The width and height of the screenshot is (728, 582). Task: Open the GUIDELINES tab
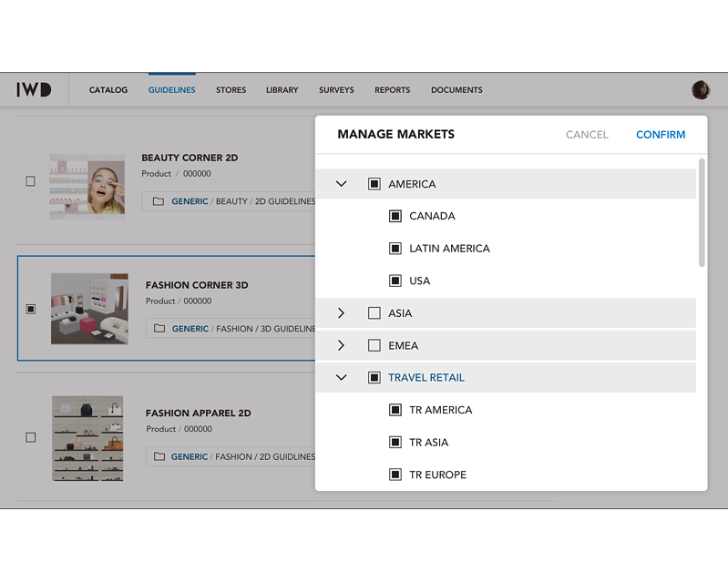172,90
